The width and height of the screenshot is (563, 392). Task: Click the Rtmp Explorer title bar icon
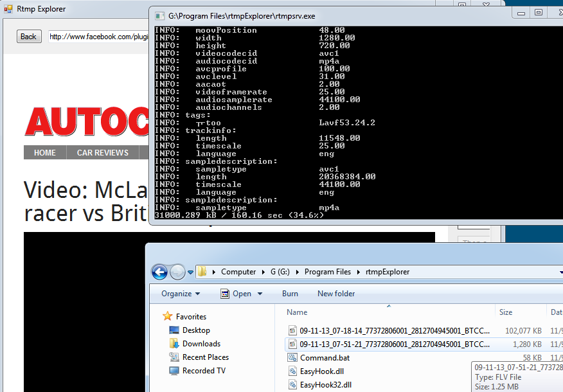pyautogui.click(x=8, y=8)
